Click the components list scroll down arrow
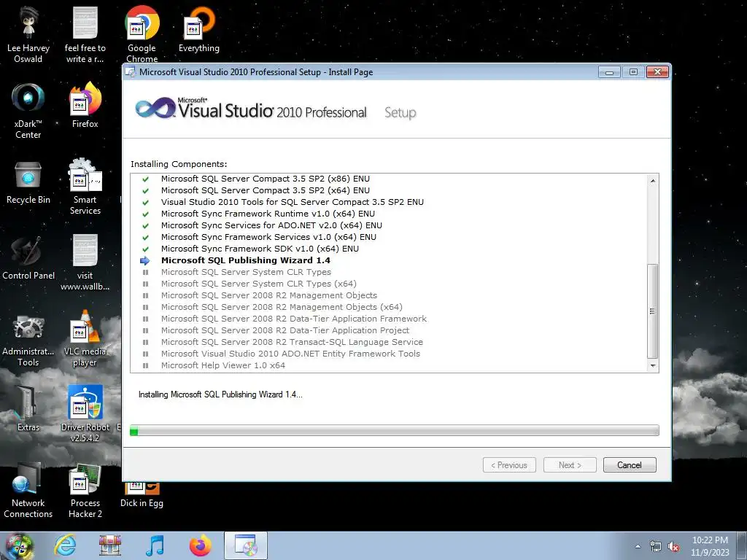The width and height of the screenshot is (747, 560). 653,366
